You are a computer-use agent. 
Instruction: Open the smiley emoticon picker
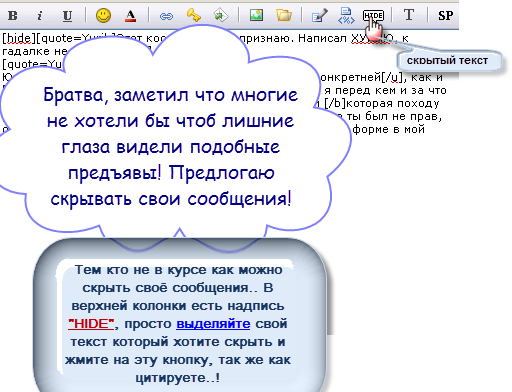click(103, 15)
